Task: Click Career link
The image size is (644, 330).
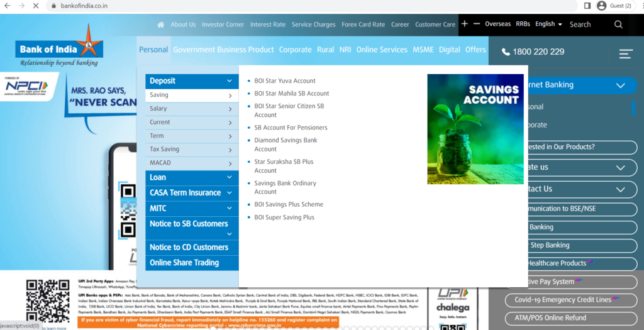Action: point(400,25)
